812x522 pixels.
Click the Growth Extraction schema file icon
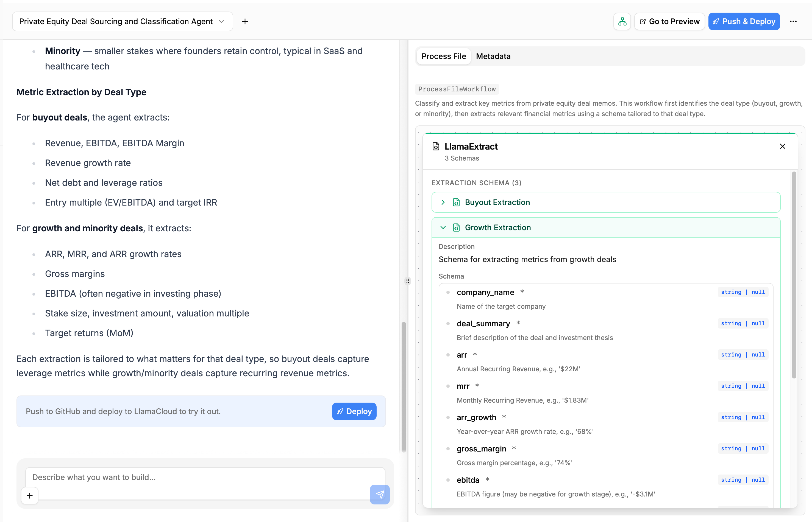click(456, 228)
